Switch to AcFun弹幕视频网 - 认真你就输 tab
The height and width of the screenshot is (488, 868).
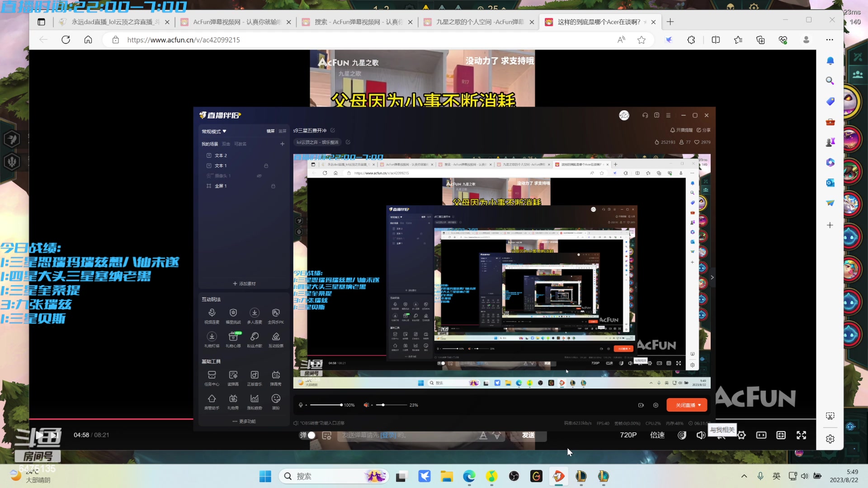point(236,22)
